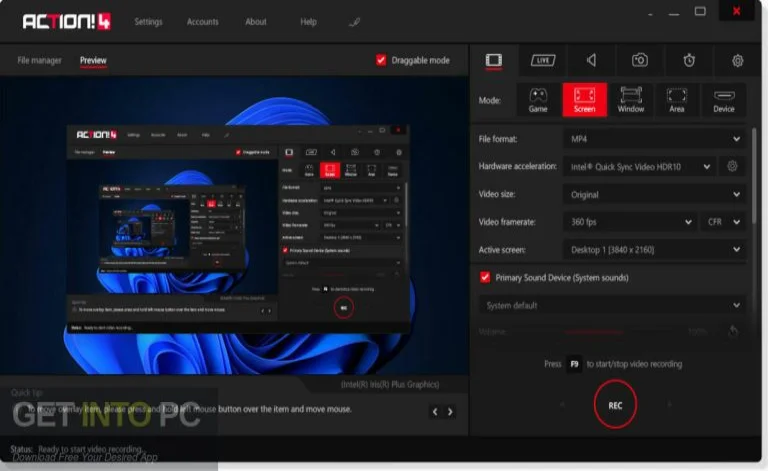The image size is (768, 471).
Task: Open the Settings menu
Action: [x=148, y=21]
